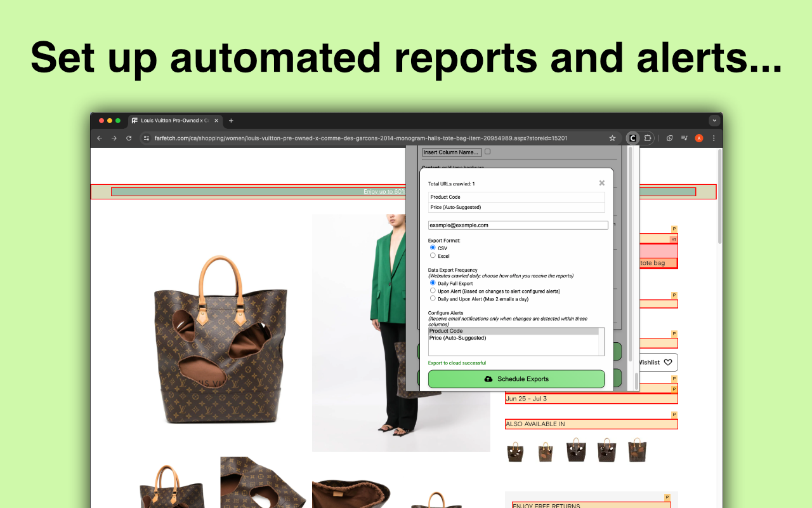Select fourth Also Available In bag variant
The width and height of the screenshot is (812, 508).
pos(607,450)
